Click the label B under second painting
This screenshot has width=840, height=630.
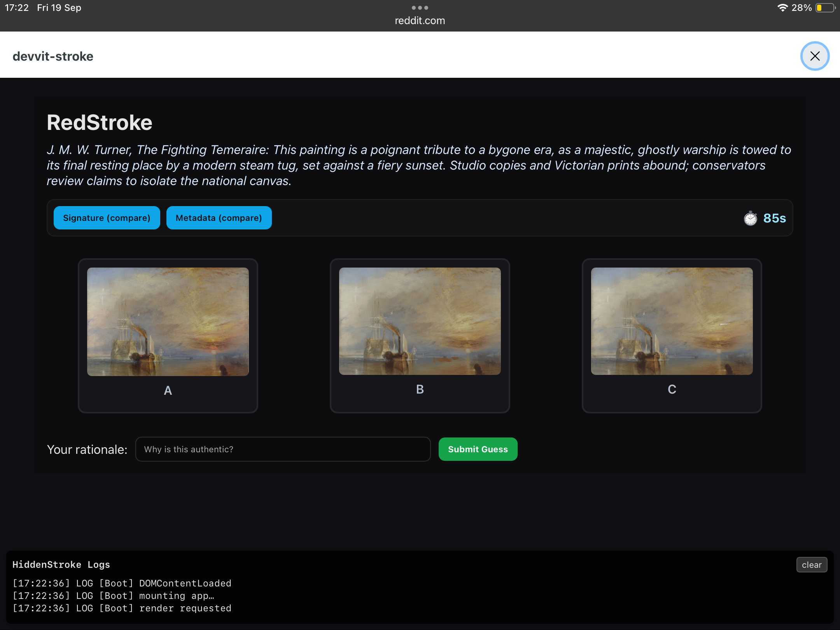(x=420, y=389)
